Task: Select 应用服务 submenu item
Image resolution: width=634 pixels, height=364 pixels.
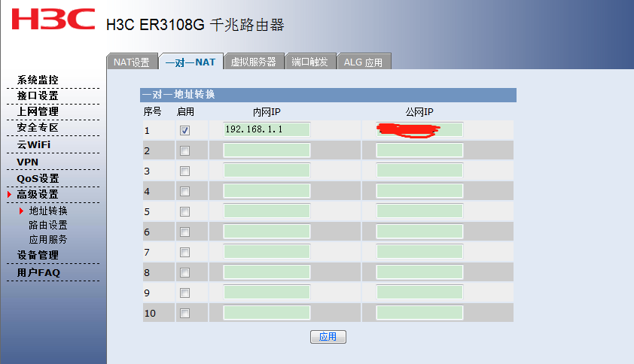Action: click(x=48, y=240)
